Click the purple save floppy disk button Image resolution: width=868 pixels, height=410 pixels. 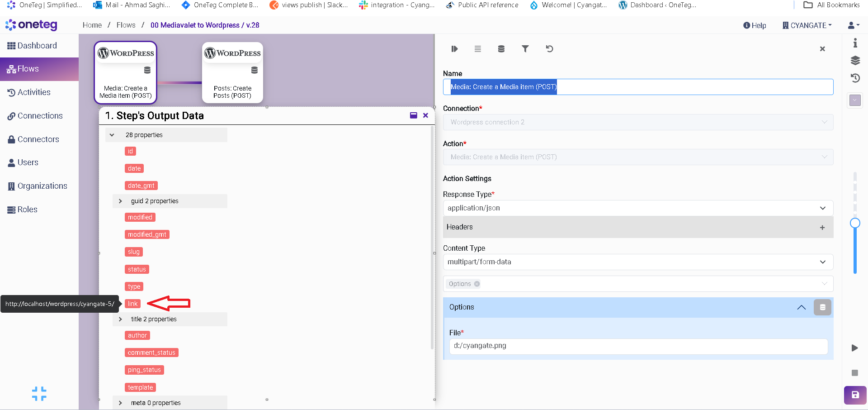pyautogui.click(x=855, y=395)
